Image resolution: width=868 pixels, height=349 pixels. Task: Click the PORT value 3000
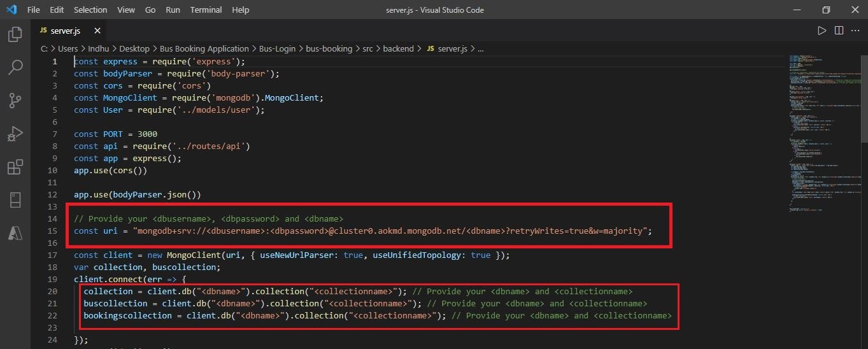pyautogui.click(x=148, y=134)
